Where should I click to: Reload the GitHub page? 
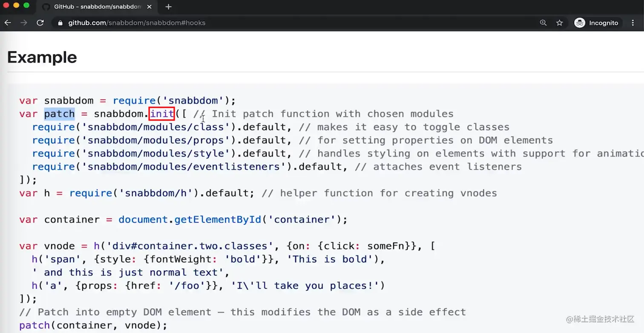click(x=40, y=23)
